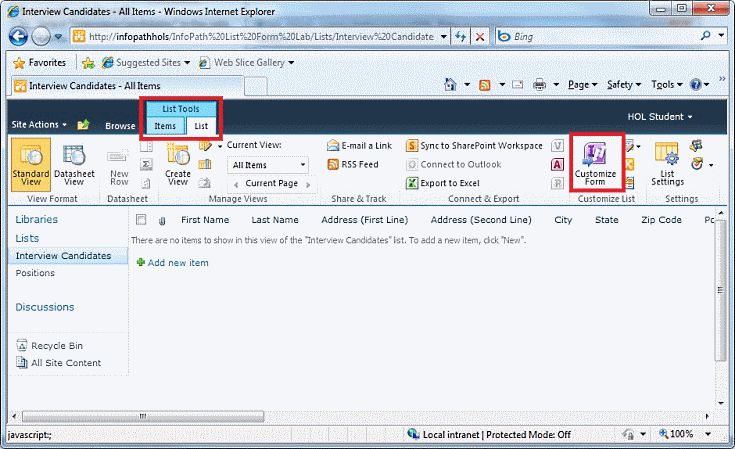Expand the Web Slice Gallery dropdown

(x=291, y=63)
